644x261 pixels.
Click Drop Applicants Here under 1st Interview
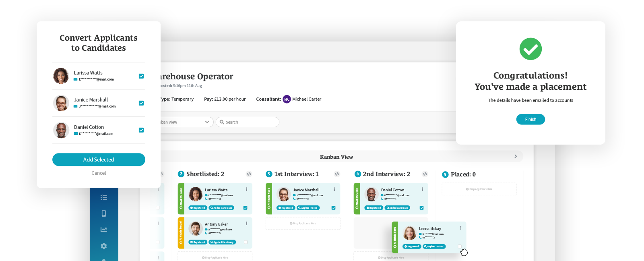[x=303, y=223]
